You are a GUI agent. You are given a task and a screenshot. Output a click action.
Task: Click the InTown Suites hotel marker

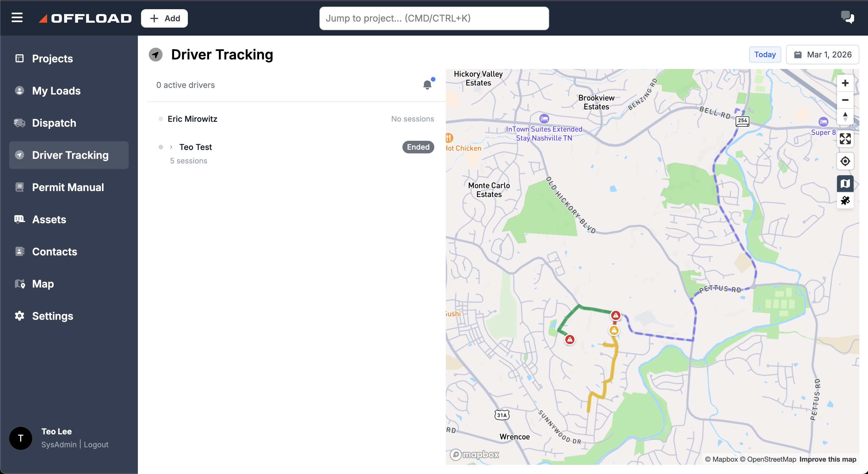tap(544, 118)
